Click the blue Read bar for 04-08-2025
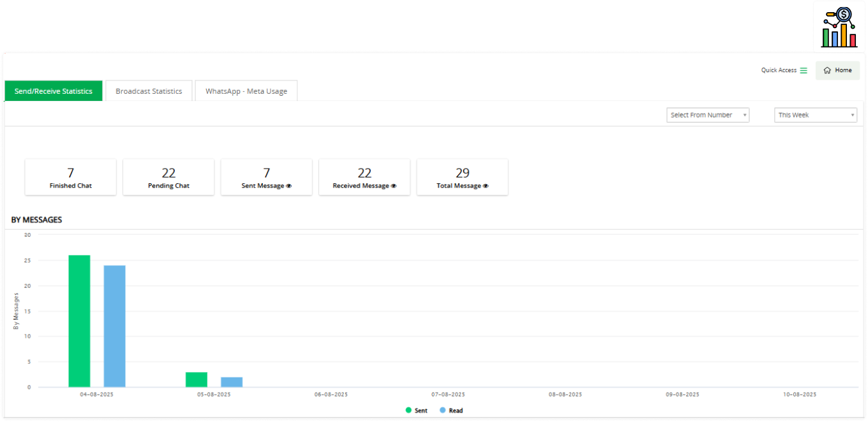 [115, 326]
